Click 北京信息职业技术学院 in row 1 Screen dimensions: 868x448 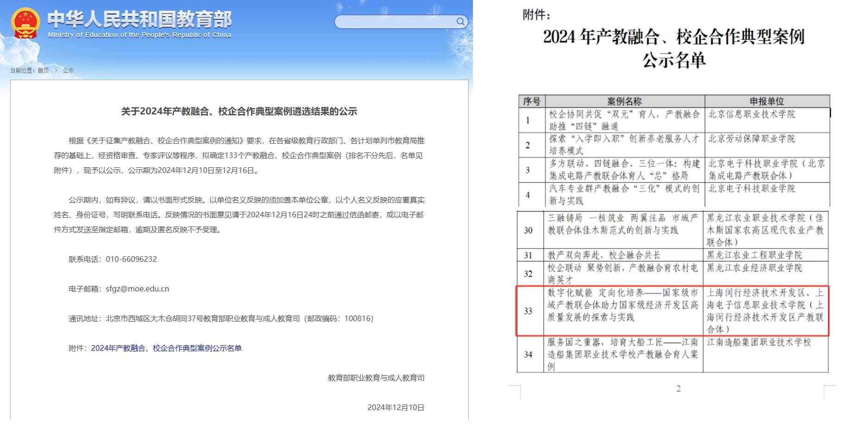[x=751, y=114]
